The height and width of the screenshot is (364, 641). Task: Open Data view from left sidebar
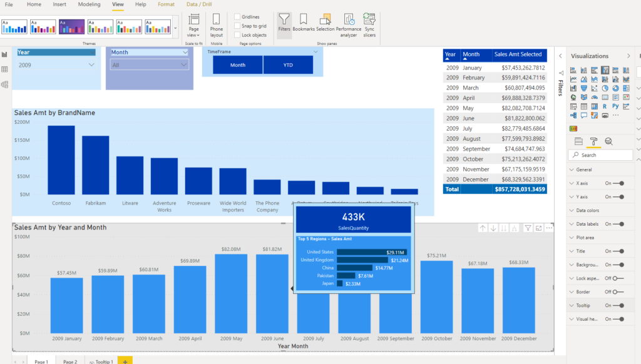click(x=5, y=69)
